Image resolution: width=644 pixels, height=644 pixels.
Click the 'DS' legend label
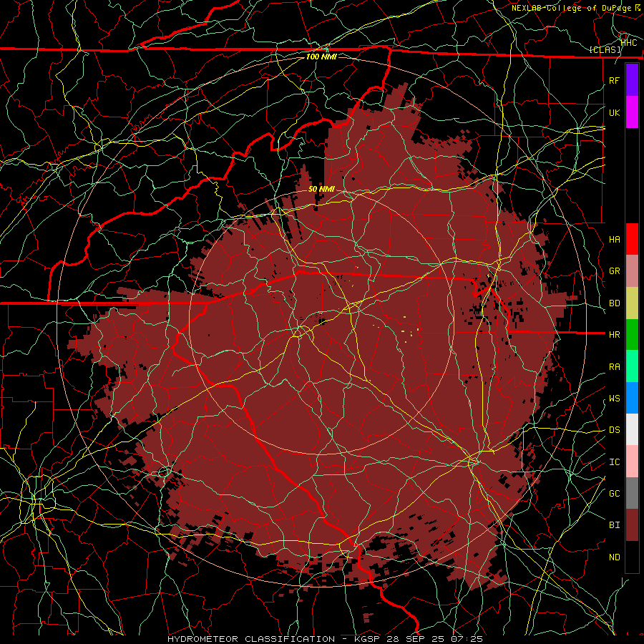tap(614, 429)
